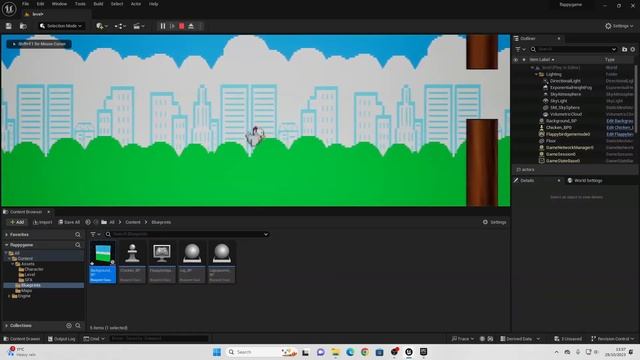
Task: Collapse the Assets folder in the tree
Action: (x=13, y=264)
